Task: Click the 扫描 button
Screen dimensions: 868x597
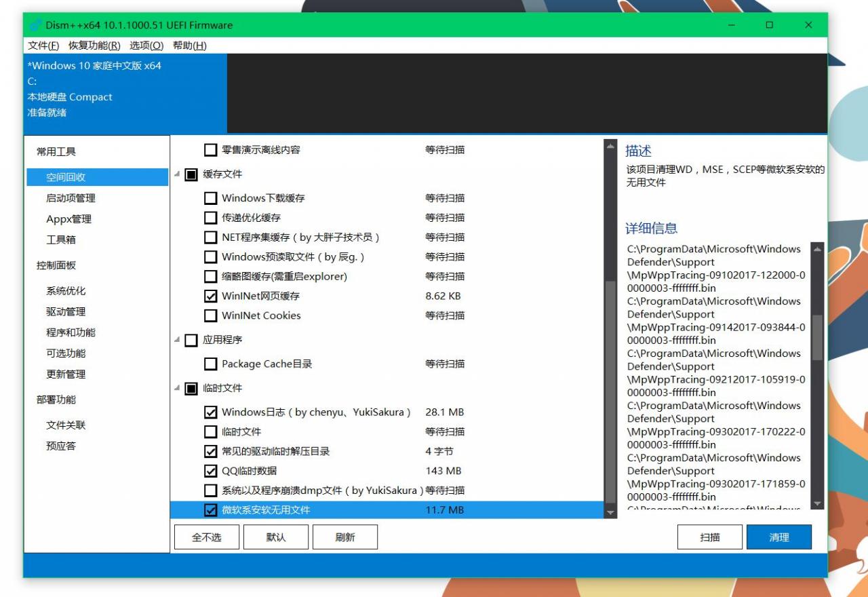Action: [x=710, y=537]
